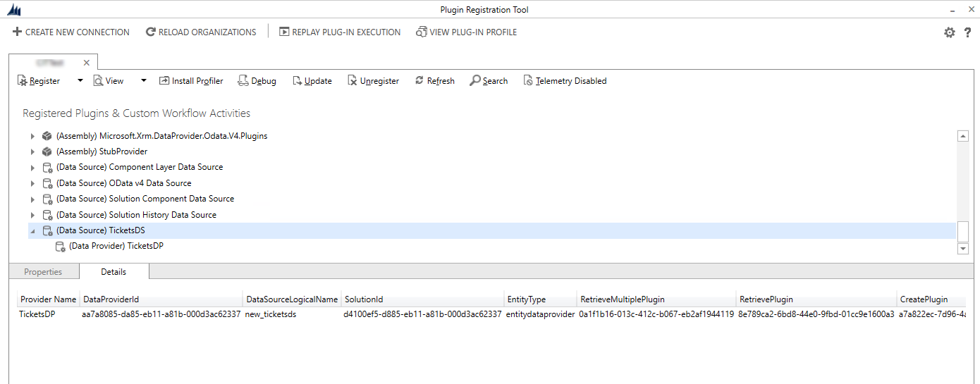The height and width of the screenshot is (384, 980).
Task: Click the RetrieveMultiplePlugin column header
Action: click(656, 299)
